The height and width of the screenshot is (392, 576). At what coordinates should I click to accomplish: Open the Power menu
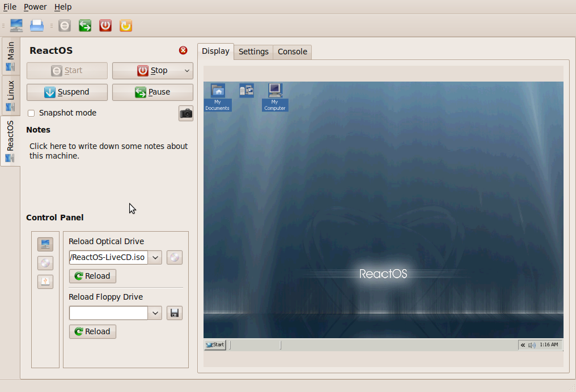(x=35, y=7)
